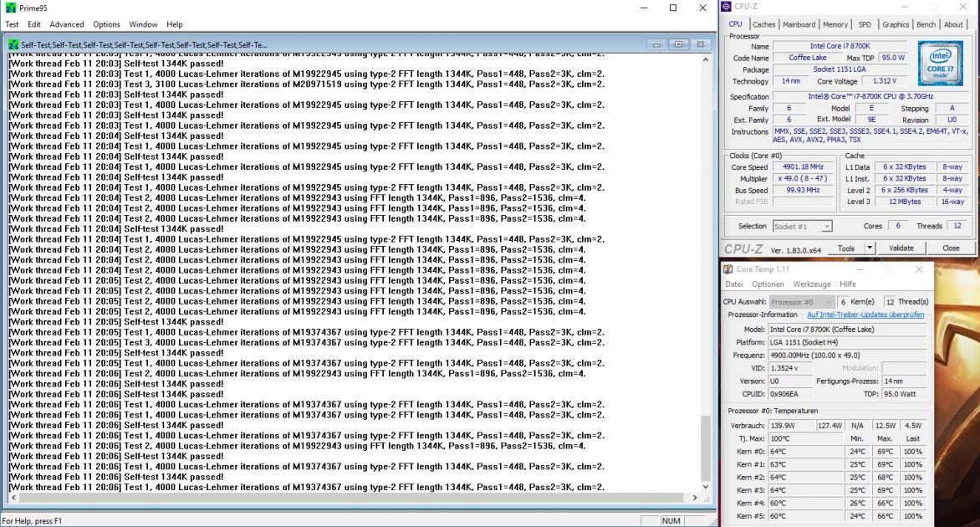Image resolution: width=980 pixels, height=527 pixels.
Task: Click the Kern #4 temperature 60°C
Action: 805,504
